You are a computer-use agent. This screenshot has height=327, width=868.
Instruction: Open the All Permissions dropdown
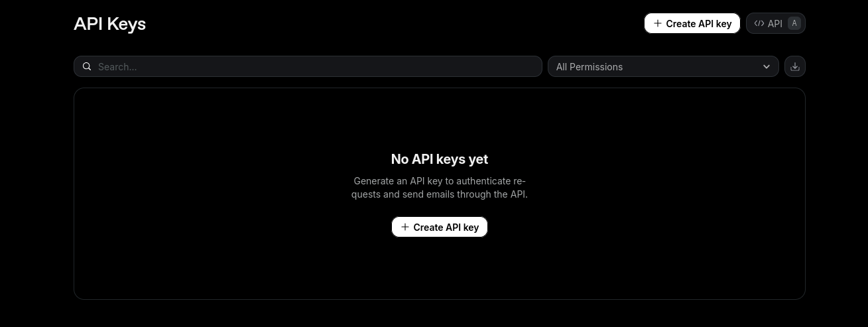click(662, 66)
